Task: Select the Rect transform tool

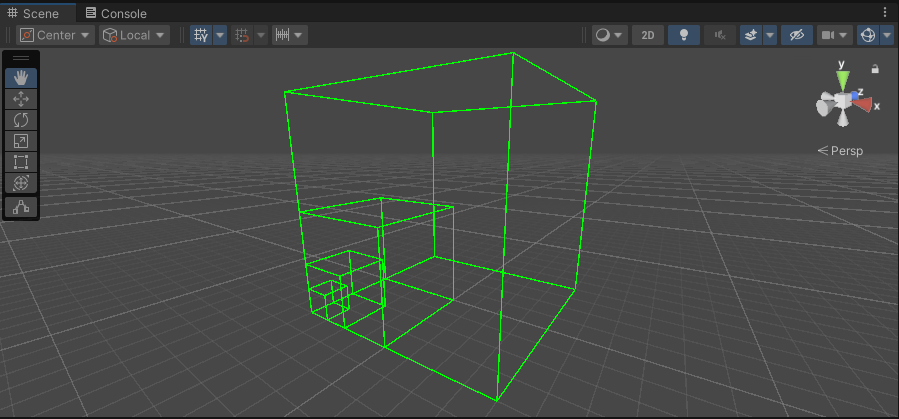Action: click(x=21, y=162)
